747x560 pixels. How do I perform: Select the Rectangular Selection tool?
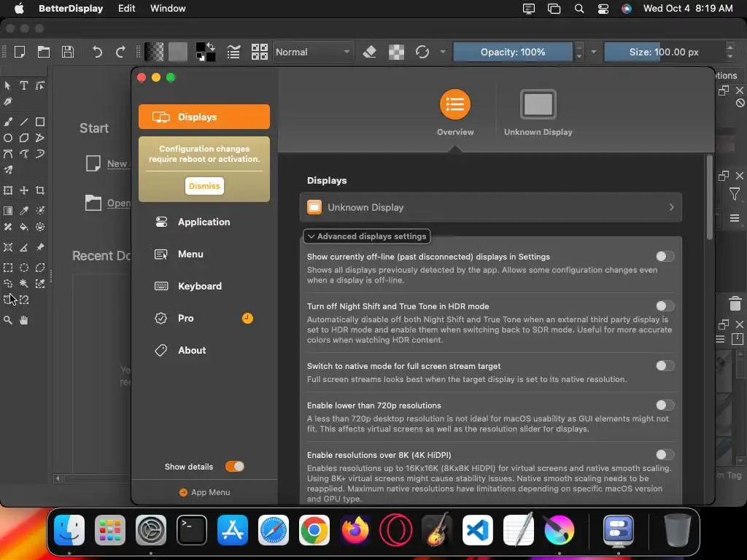point(7,268)
